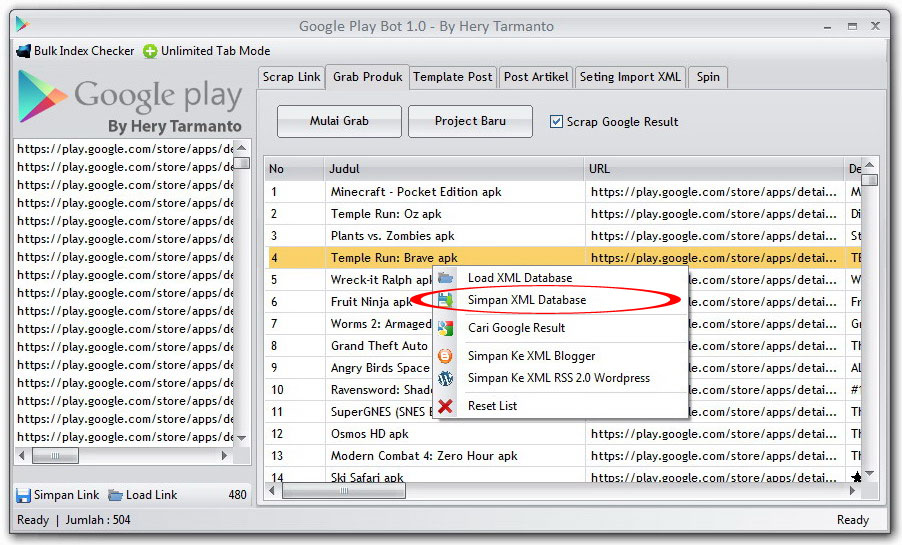Click the No column header
The image size is (902, 545).
[x=295, y=169]
